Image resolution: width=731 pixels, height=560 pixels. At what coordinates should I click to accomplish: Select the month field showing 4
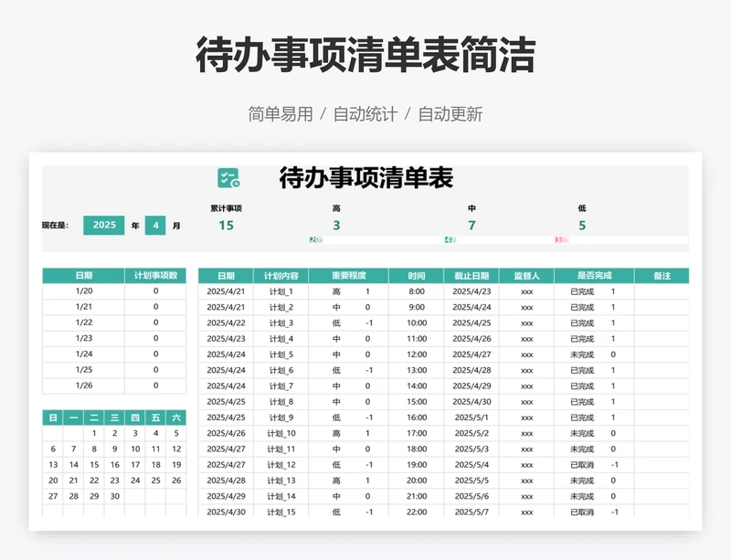tap(155, 225)
